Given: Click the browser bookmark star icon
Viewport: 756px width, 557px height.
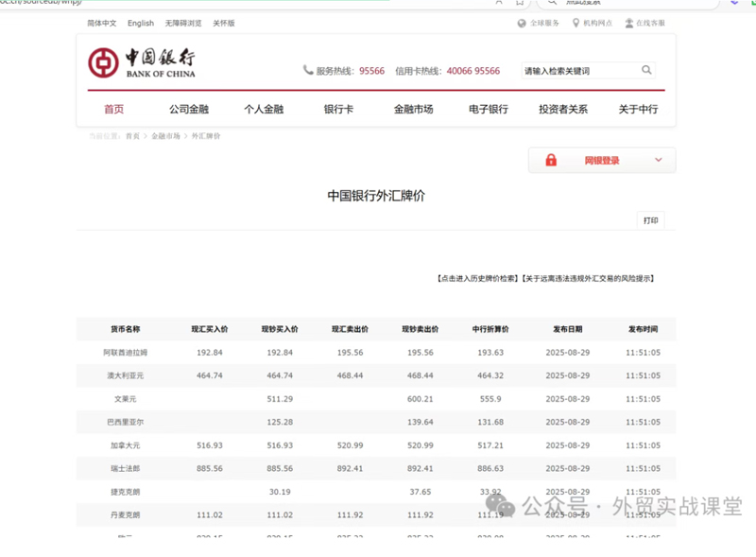Looking at the screenshot, I should point(520,3).
